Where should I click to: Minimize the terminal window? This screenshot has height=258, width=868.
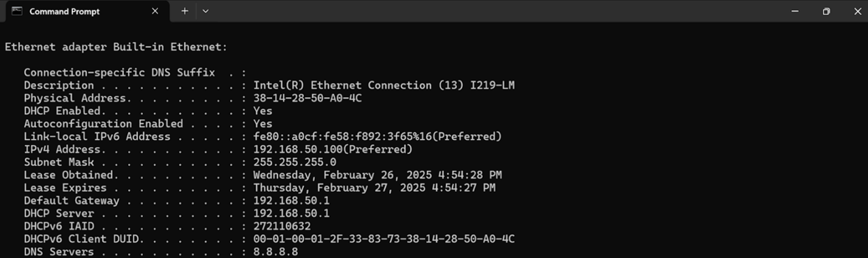(795, 11)
